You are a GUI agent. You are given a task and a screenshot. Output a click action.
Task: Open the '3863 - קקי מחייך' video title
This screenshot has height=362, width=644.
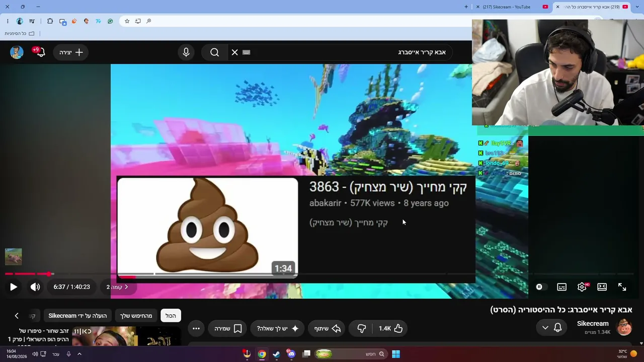(x=388, y=187)
